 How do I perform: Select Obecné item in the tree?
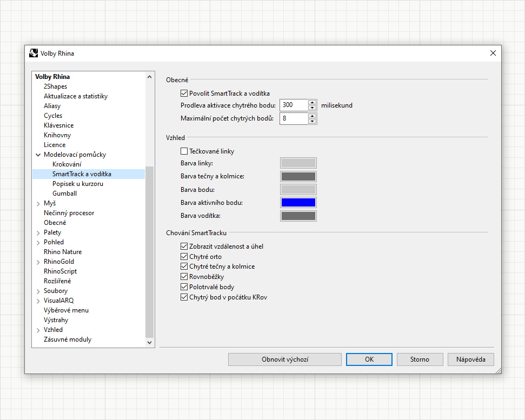pos(55,223)
